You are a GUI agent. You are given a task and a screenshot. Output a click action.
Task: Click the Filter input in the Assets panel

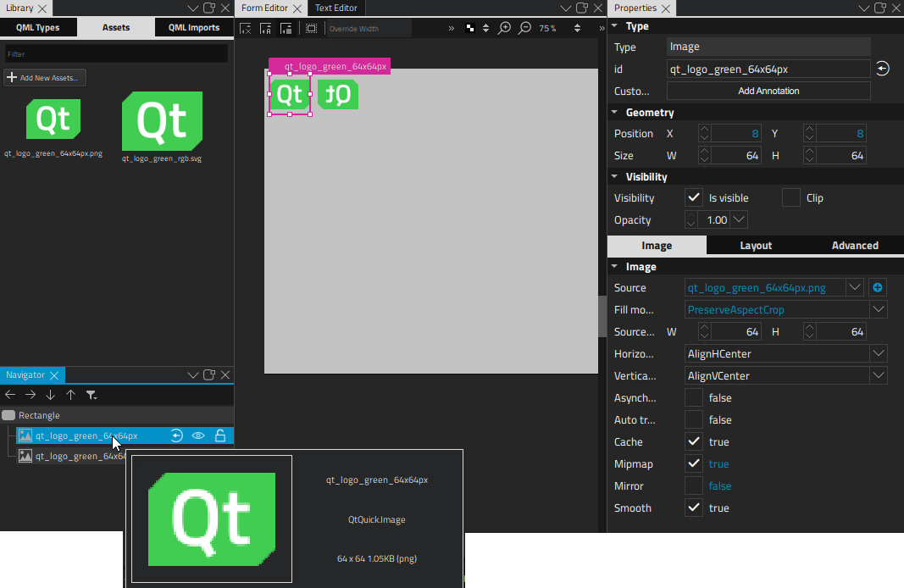pos(115,53)
